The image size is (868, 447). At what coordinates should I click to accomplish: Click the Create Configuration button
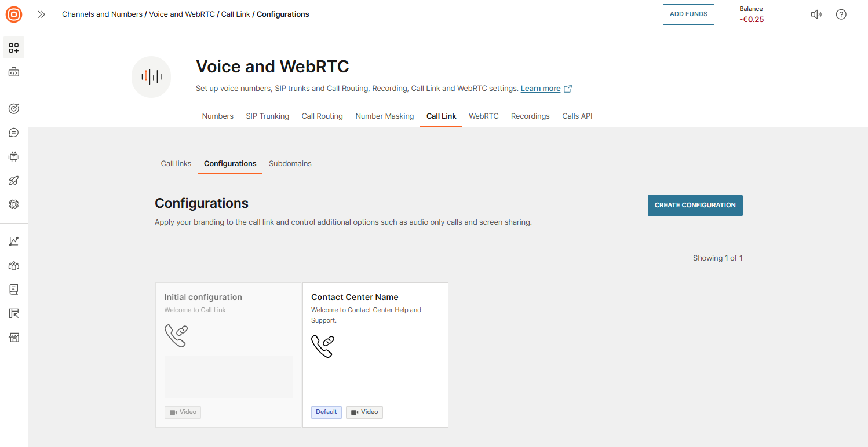(x=695, y=205)
